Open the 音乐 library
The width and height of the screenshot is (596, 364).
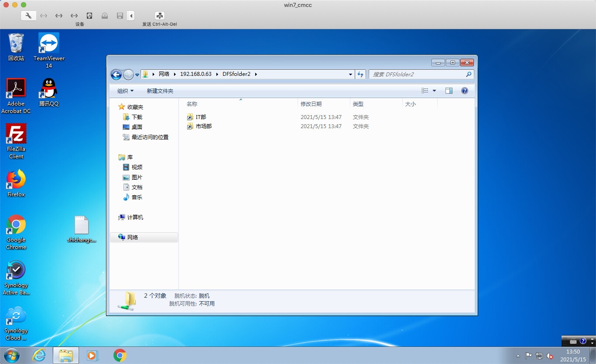[x=137, y=197]
